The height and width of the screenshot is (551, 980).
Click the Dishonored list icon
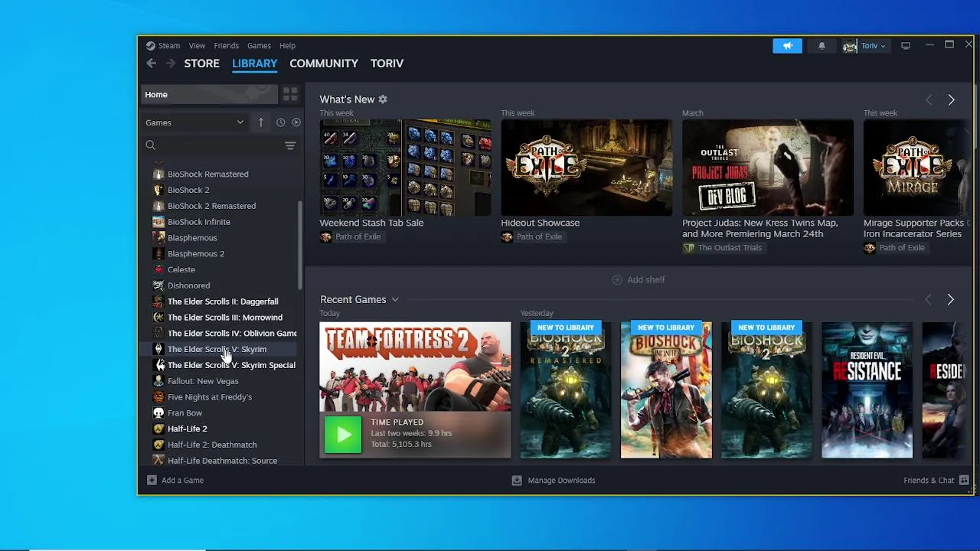point(158,285)
